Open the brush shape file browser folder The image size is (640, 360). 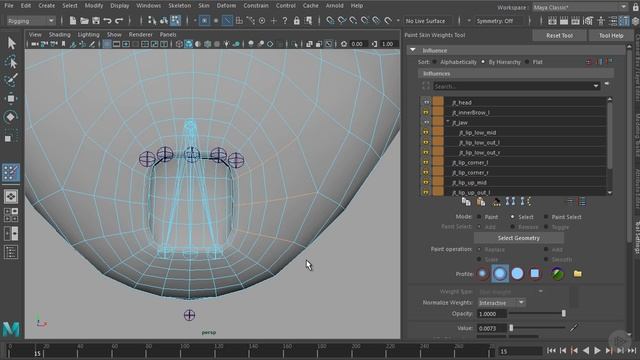click(577, 273)
